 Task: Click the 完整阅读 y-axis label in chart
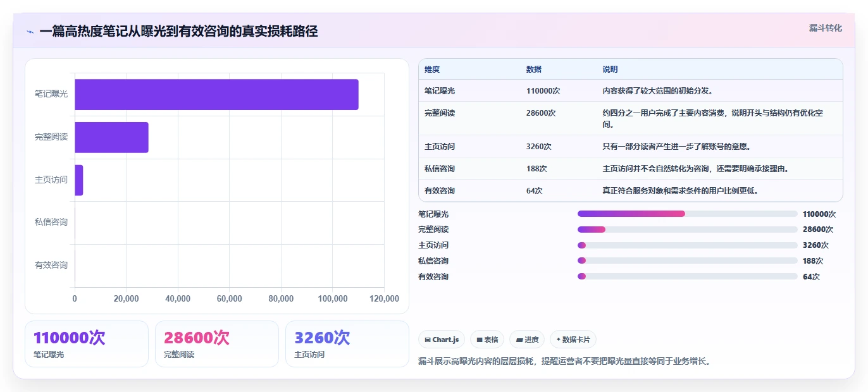[x=51, y=137]
